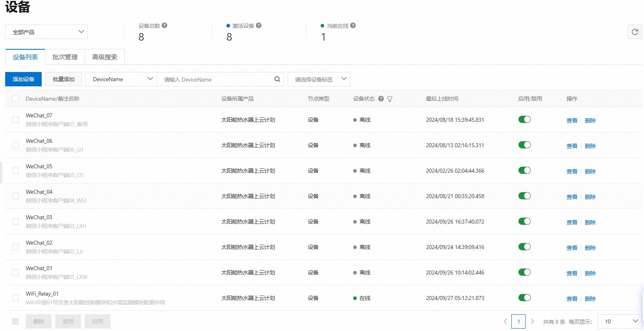
Task: Disable the WeChat_06 device switch
Action: (524, 145)
